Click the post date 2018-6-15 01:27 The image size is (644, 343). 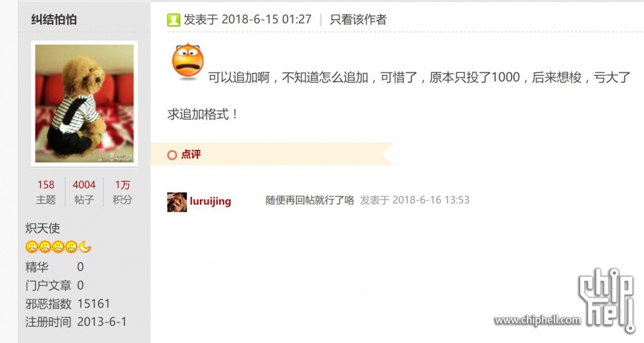(x=266, y=19)
